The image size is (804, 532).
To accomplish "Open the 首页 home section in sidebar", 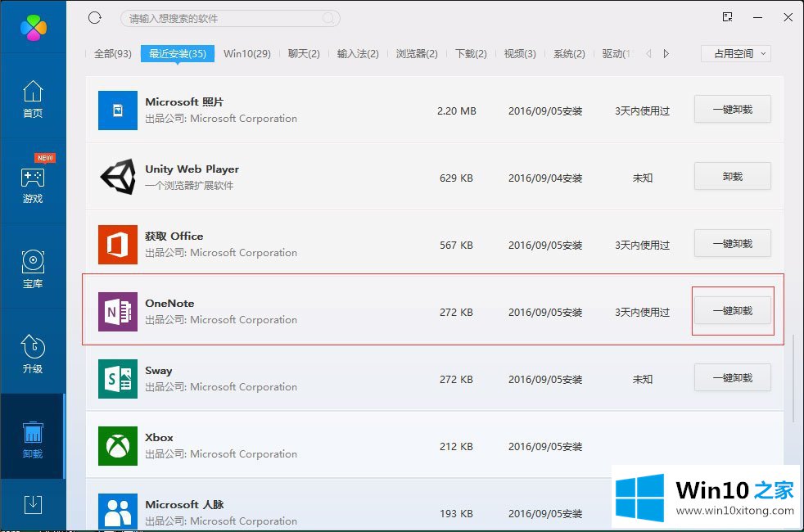I will [x=33, y=99].
